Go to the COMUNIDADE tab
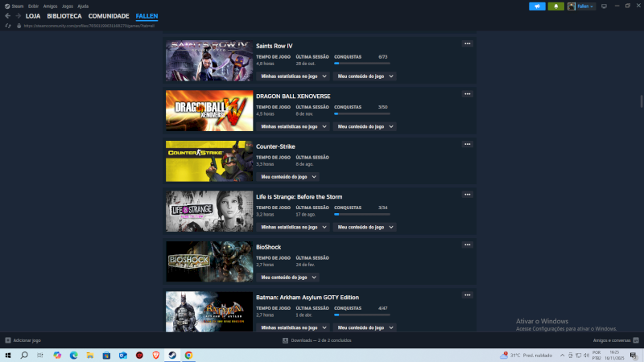644x362 pixels. point(109,16)
